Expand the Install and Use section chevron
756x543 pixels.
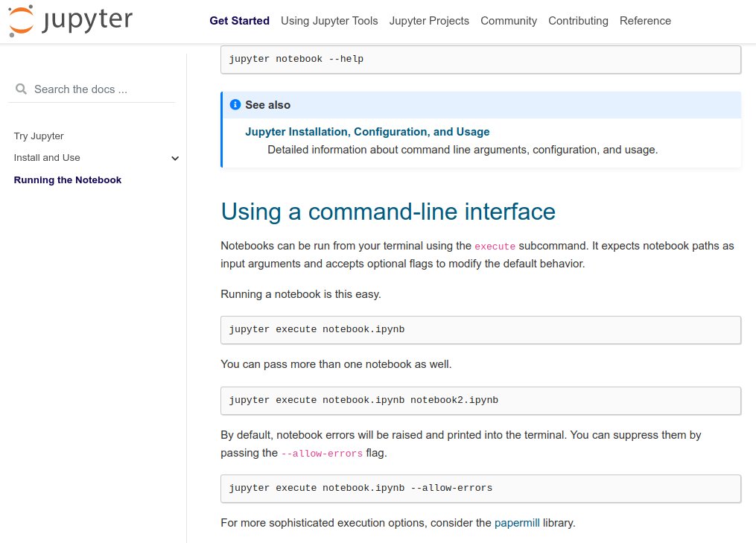coord(175,158)
